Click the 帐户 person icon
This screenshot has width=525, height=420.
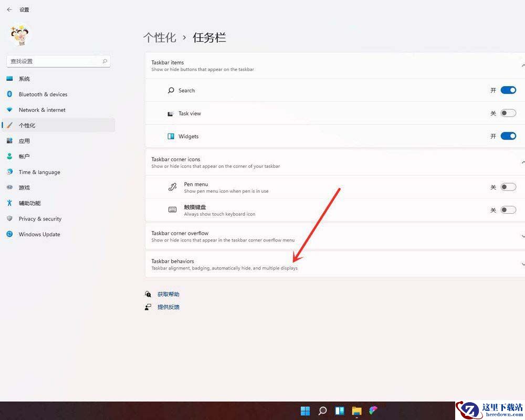pyautogui.click(x=9, y=156)
